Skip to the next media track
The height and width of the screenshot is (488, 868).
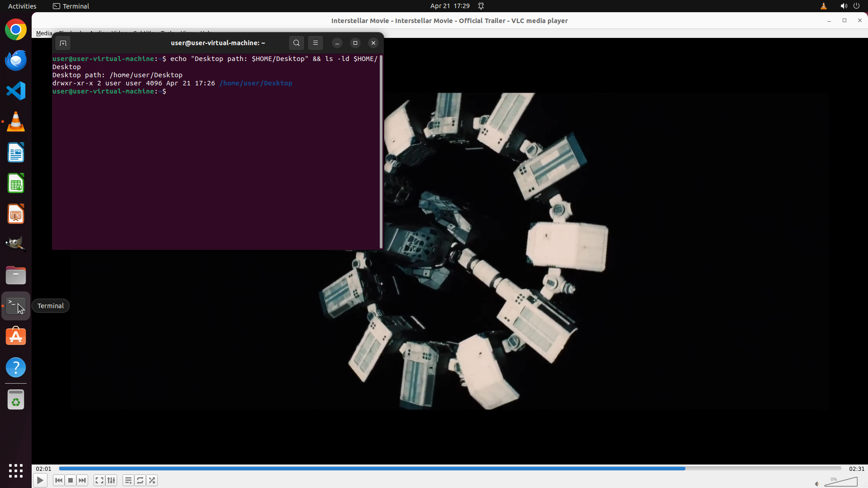[82, 480]
